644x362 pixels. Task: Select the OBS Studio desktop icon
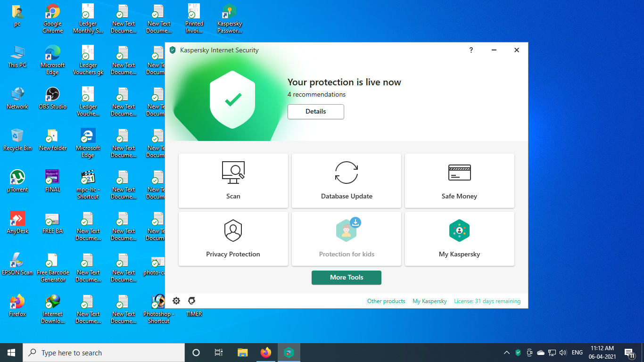(53, 99)
